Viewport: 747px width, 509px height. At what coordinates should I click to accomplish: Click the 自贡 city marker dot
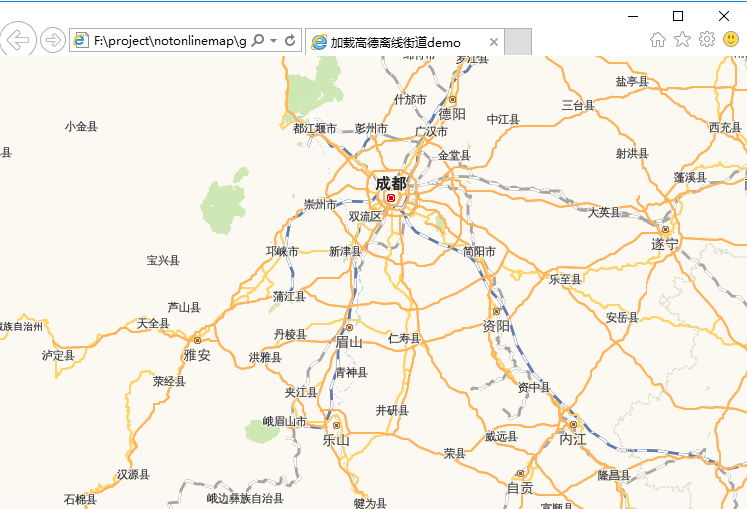pyautogui.click(x=520, y=474)
